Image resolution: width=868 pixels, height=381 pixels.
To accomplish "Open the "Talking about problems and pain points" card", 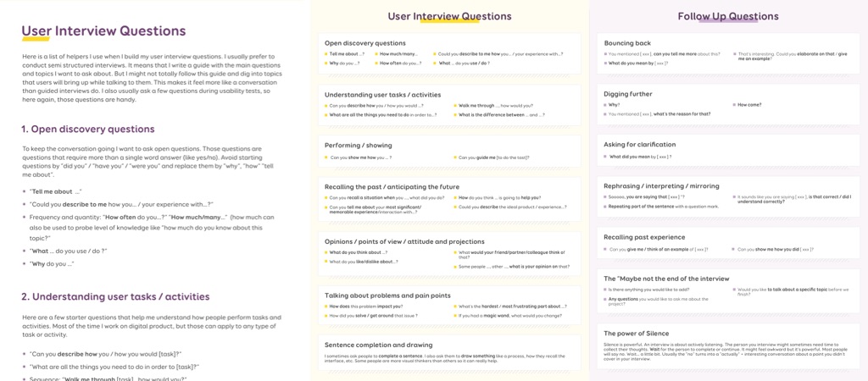I will [449, 306].
